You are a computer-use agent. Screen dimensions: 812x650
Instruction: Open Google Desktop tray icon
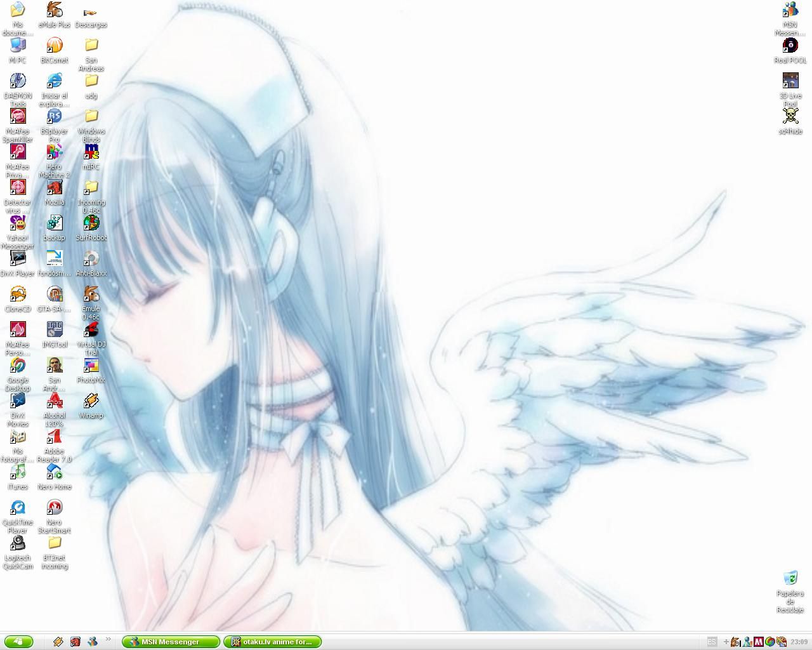coord(769,642)
